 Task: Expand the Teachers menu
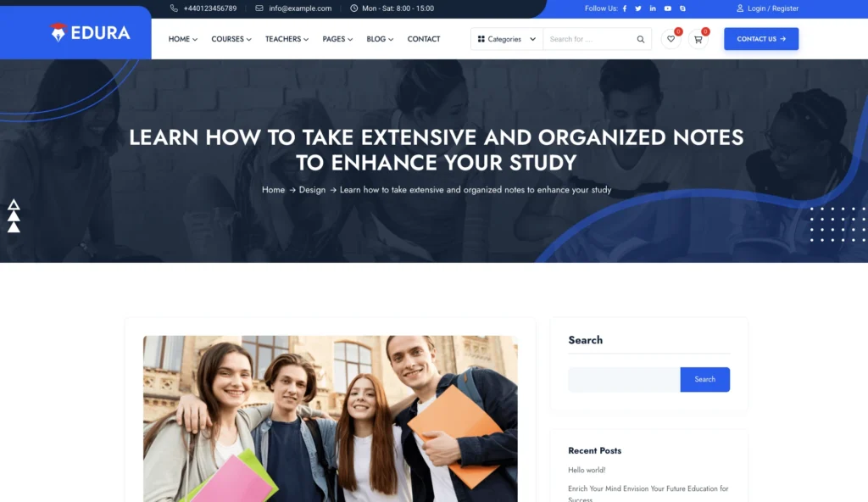tap(287, 39)
